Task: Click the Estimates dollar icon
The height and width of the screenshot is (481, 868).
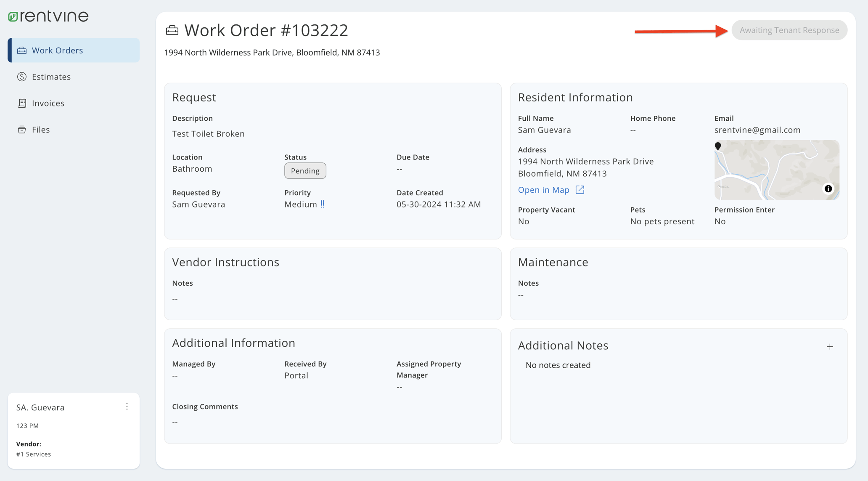Action: [x=22, y=77]
